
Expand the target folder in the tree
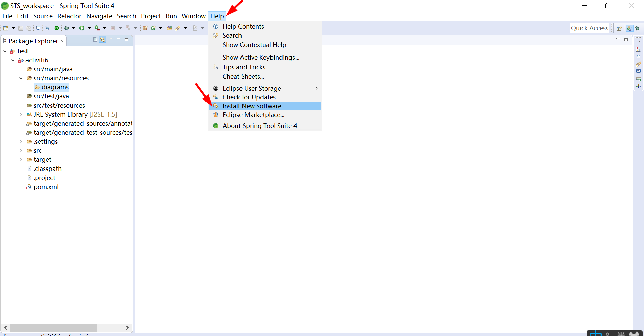point(21,160)
